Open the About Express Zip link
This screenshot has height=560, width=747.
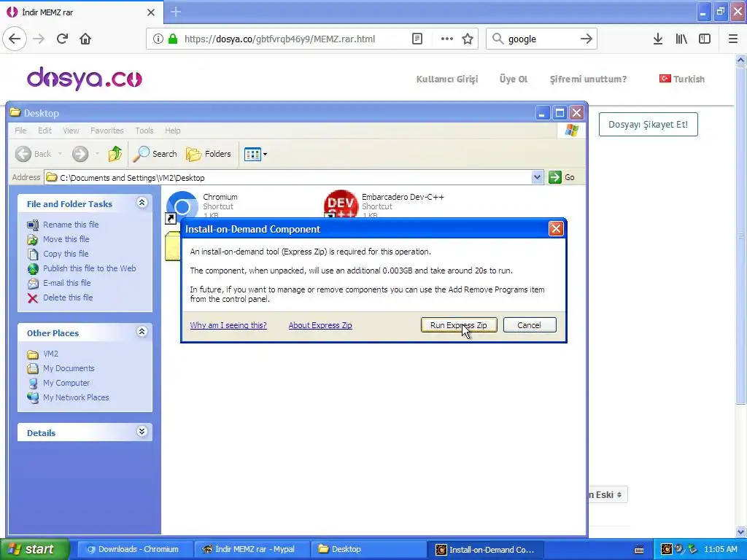click(320, 325)
